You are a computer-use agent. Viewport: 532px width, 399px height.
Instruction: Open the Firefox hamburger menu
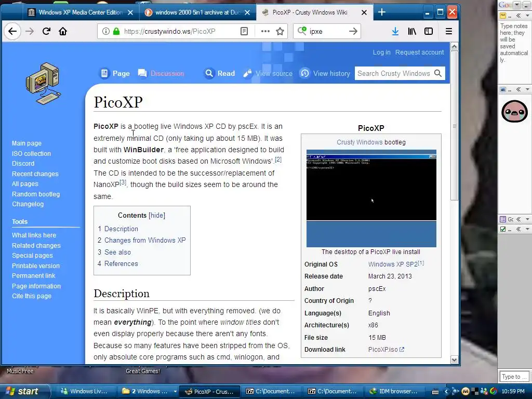pyautogui.click(x=448, y=31)
